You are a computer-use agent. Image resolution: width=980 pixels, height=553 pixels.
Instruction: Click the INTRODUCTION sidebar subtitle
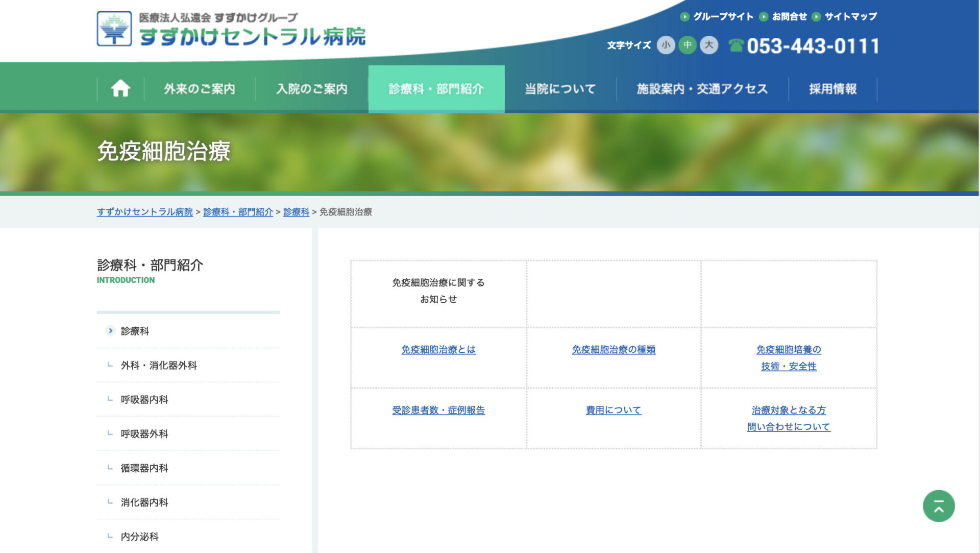tap(126, 280)
